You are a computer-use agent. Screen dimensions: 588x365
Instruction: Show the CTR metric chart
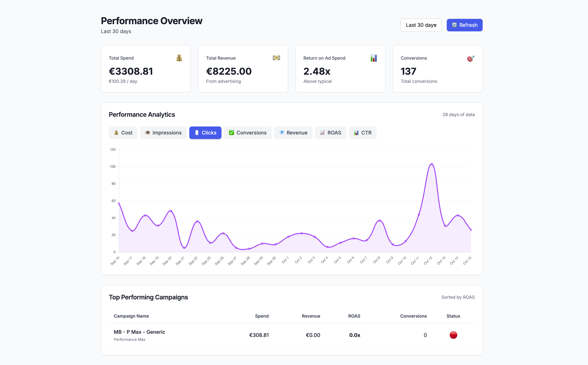pos(362,133)
